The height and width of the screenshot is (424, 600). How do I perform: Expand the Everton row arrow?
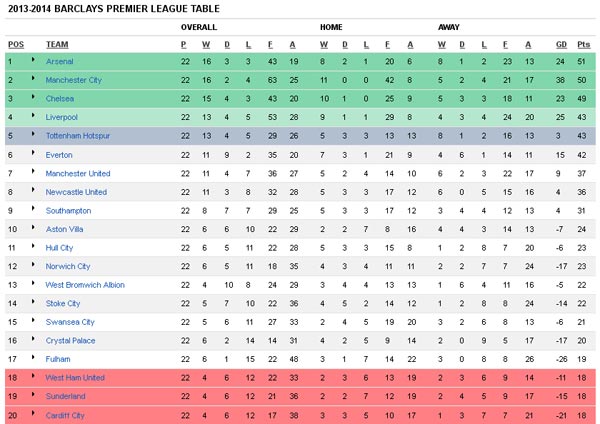pyautogui.click(x=33, y=153)
